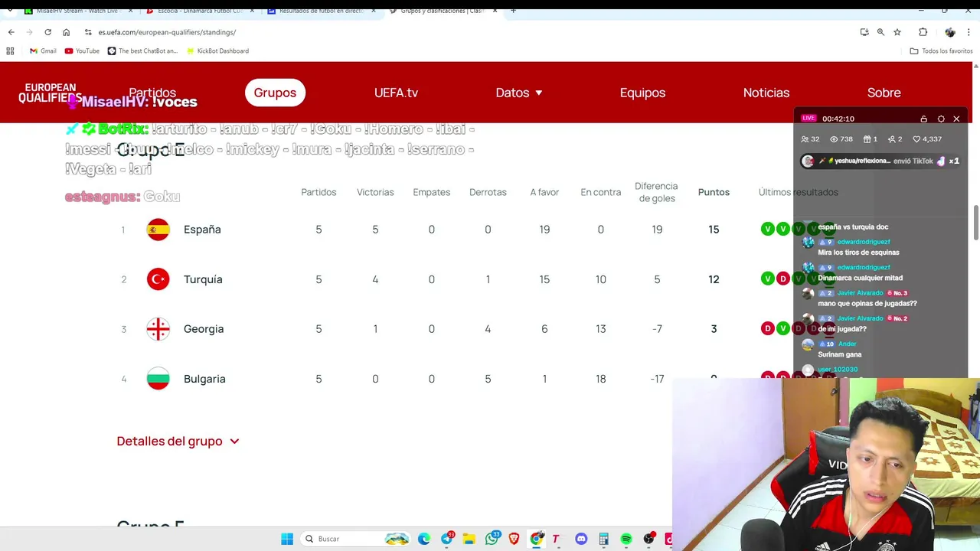Open the Partidos menu item

point(152,93)
